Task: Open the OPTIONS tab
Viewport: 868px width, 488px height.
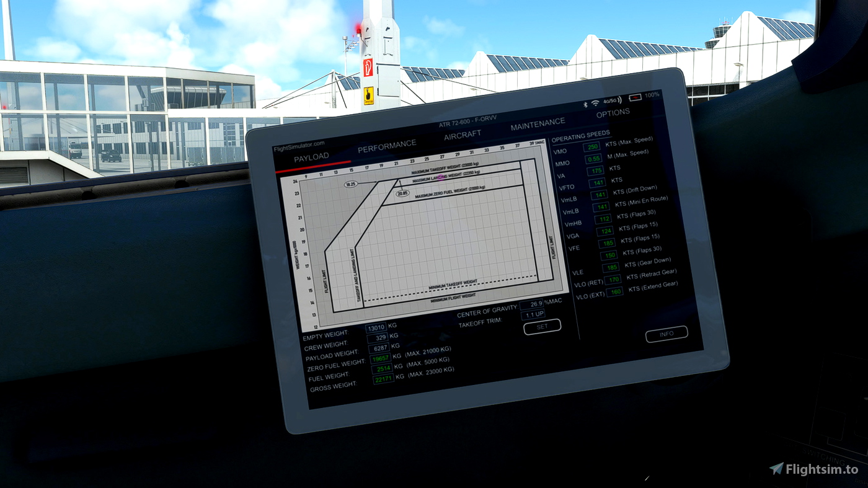Action: coord(613,112)
